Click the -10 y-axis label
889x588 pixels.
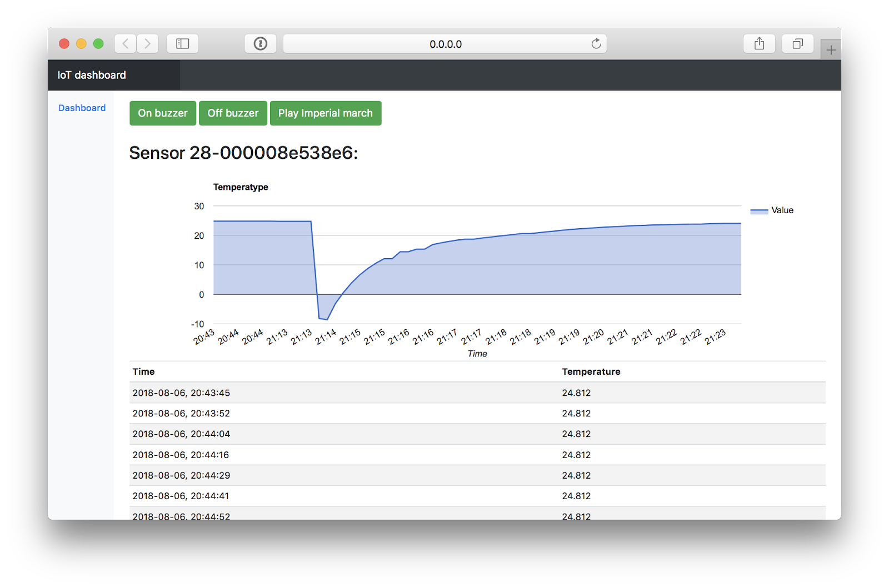click(197, 324)
